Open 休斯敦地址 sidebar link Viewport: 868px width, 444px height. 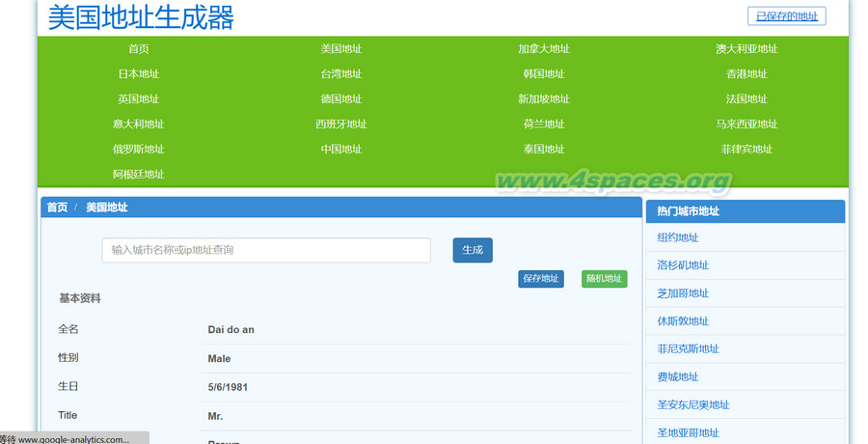[x=683, y=320]
